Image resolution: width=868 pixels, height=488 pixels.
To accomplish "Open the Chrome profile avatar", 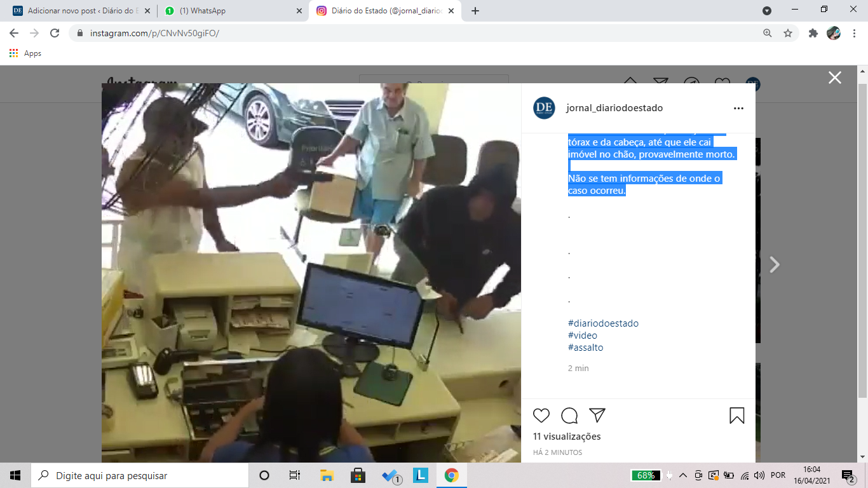I will tap(834, 33).
